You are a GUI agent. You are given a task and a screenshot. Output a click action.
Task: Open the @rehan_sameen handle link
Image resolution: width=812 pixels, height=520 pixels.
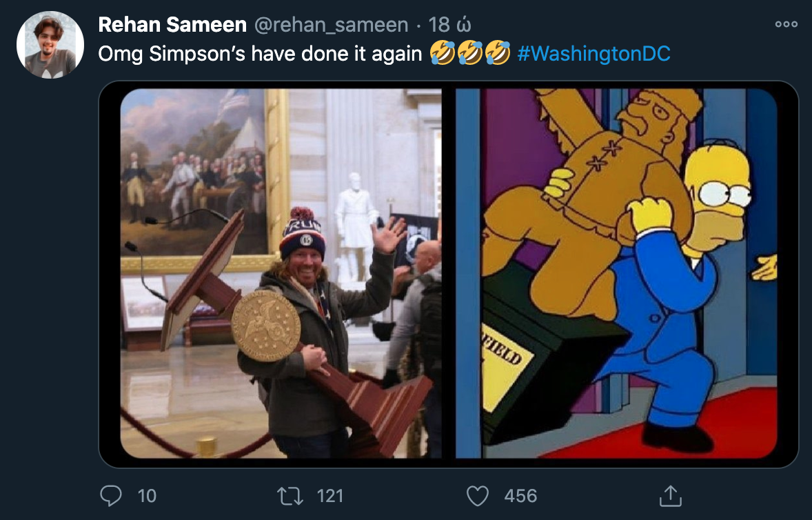point(331,25)
